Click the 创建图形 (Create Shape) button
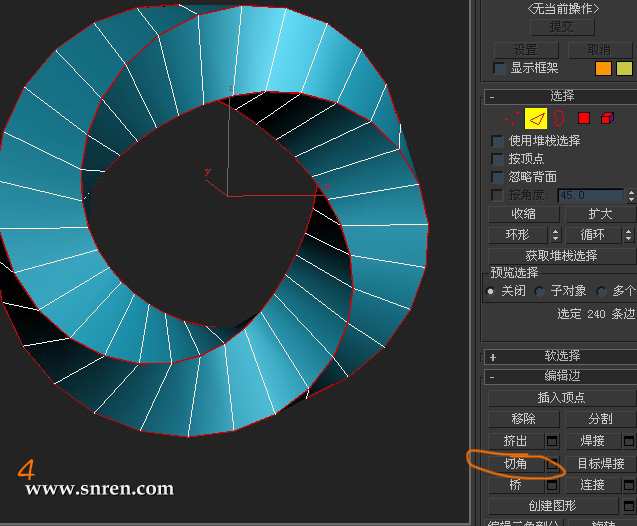This screenshot has width=637, height=526. 553,506
